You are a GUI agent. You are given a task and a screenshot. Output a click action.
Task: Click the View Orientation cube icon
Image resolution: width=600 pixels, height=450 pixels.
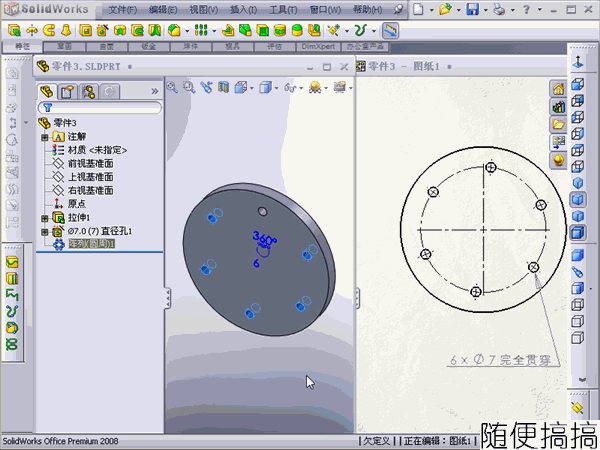point(241,88)
